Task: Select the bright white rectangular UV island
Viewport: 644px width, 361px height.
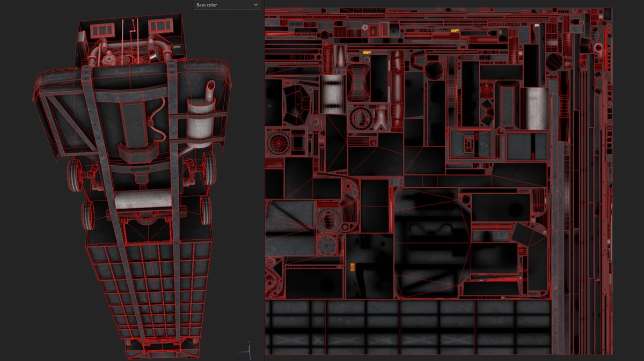Action: tap(536, 108)
